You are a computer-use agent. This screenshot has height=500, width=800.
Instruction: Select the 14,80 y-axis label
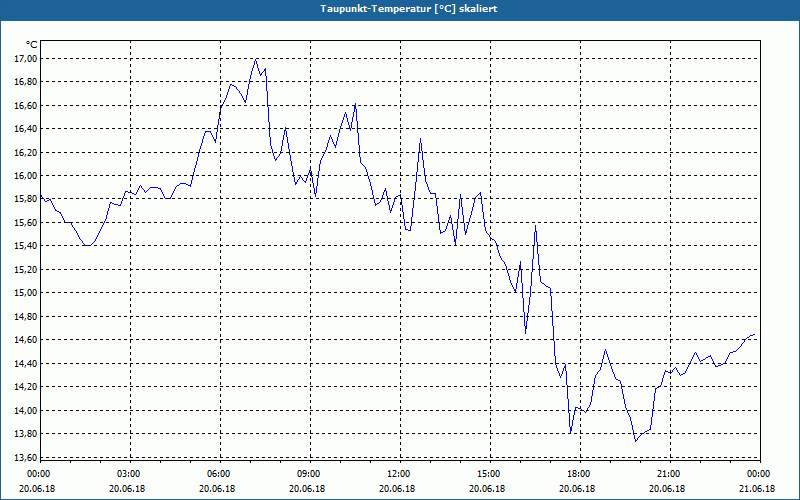(26, 316)
